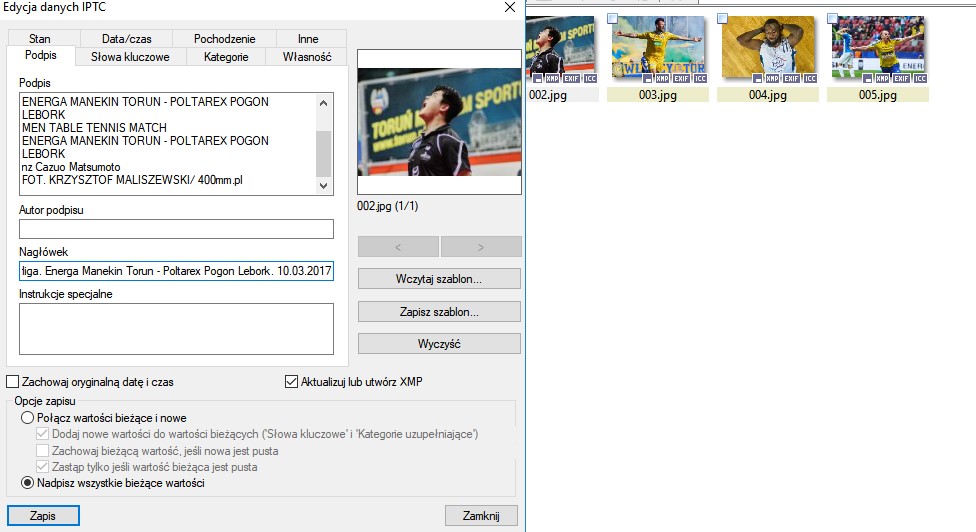Toggle 'Zachowaj bieżącą wartość, jeśli nowa jest pusta'
The height and width of the screenshot is (532, 976).
click(42, 450)
